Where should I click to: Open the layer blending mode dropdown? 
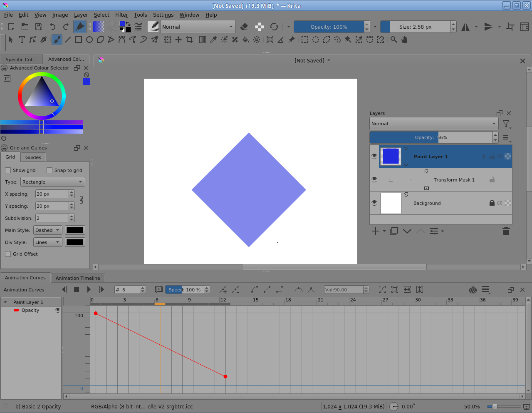tap(433, 124)
